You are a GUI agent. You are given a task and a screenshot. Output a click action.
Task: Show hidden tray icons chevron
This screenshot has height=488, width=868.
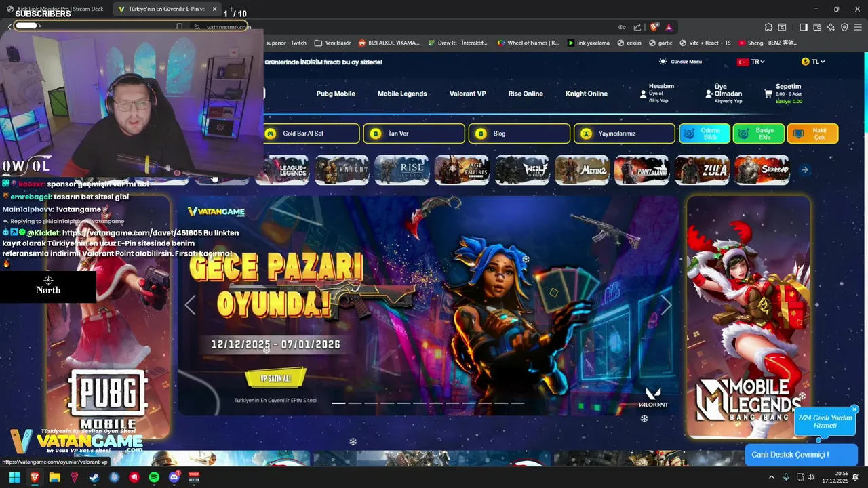pos(771,477)
